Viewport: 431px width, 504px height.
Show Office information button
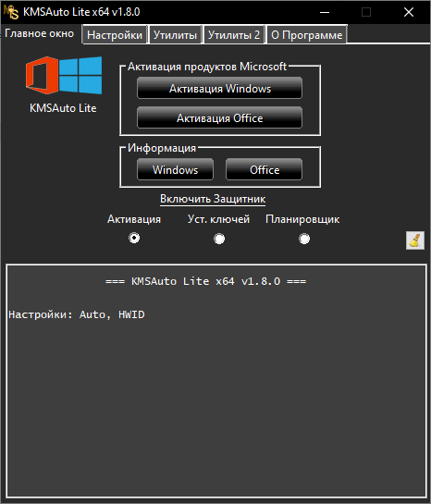click(264, 169)
